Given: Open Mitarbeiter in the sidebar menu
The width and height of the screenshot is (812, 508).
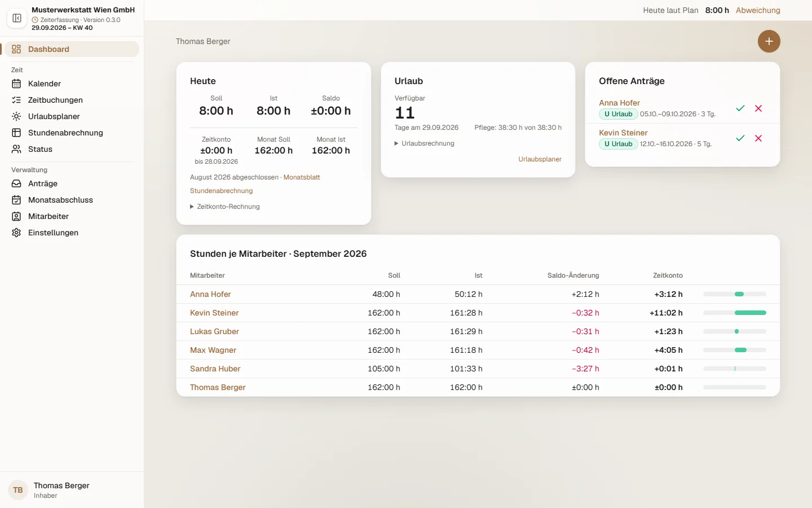Looking at the screenshot, I should tap(72, 216).
